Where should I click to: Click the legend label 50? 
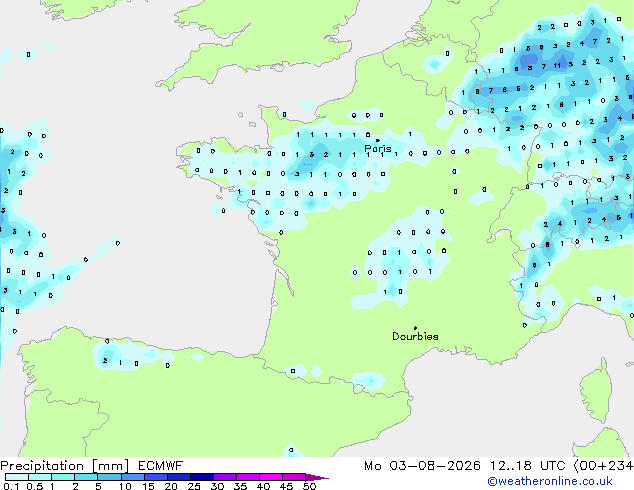tap(309, 486)
